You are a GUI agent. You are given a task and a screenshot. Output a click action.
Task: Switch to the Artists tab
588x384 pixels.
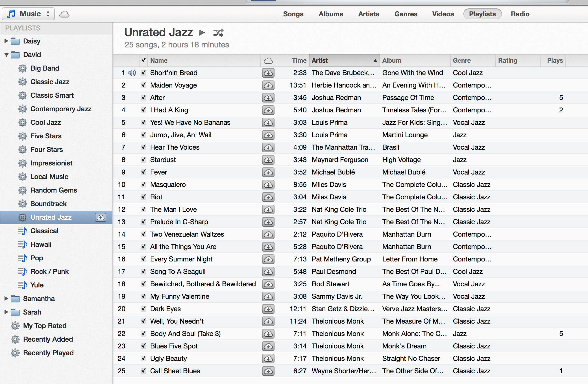[x=369, y=14]
